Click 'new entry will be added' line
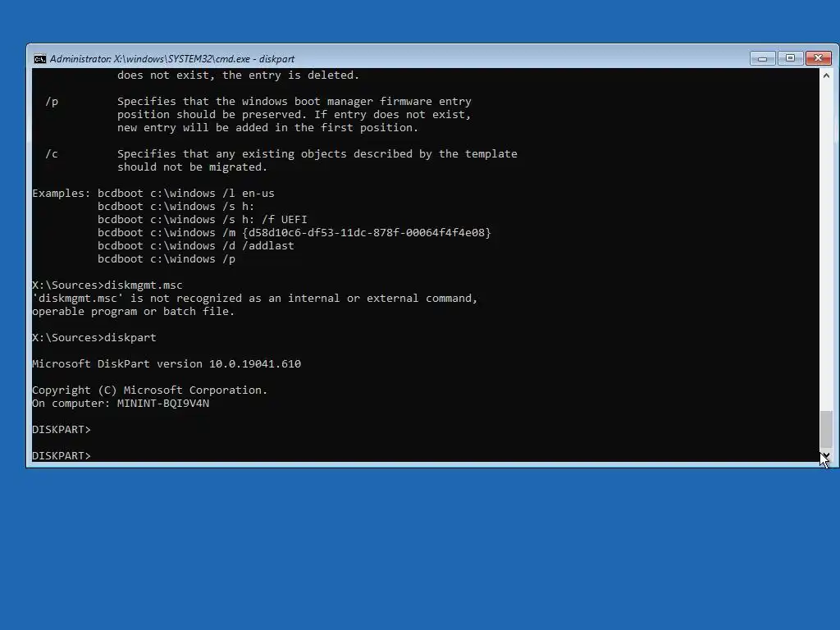Image resolution: width=840 pixels, height=630 pixels. pyautogui.click(x=268, y=127)
